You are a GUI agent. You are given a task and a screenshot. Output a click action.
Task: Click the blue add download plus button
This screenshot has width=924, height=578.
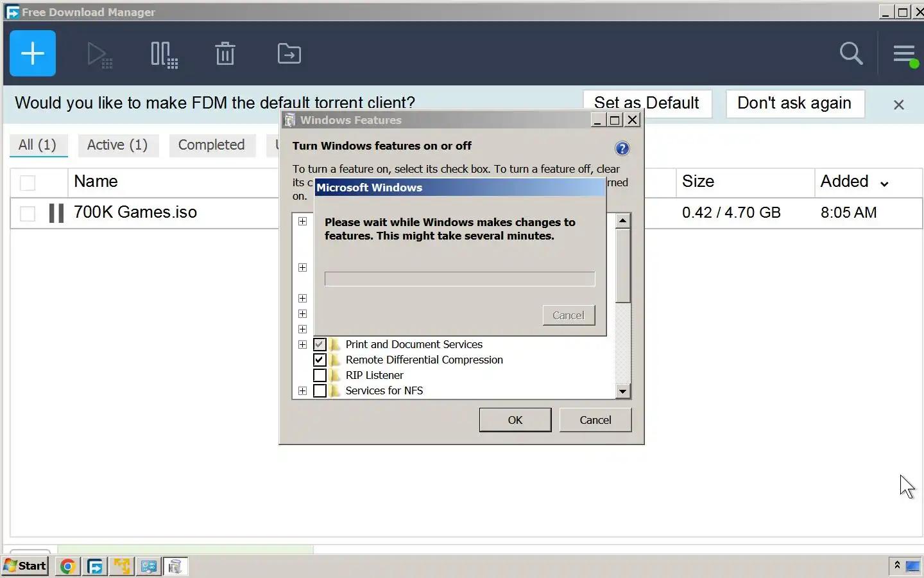(x=33, y=53)
